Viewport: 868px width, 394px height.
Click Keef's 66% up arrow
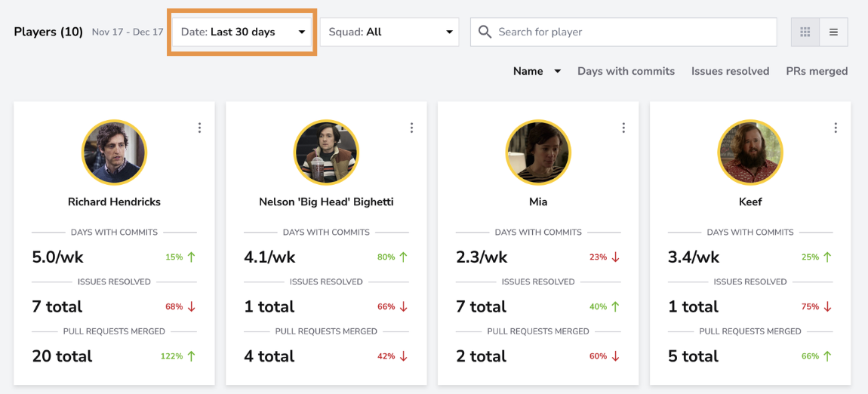click(827, 356)
